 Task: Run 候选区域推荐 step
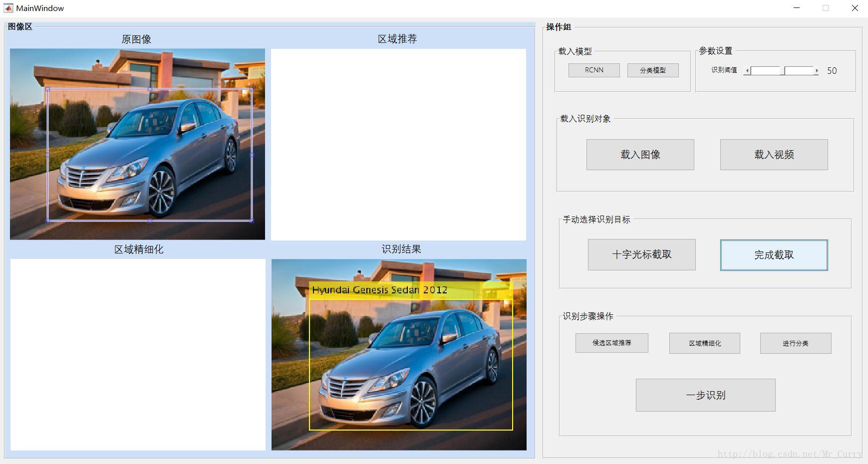point(611,343)
